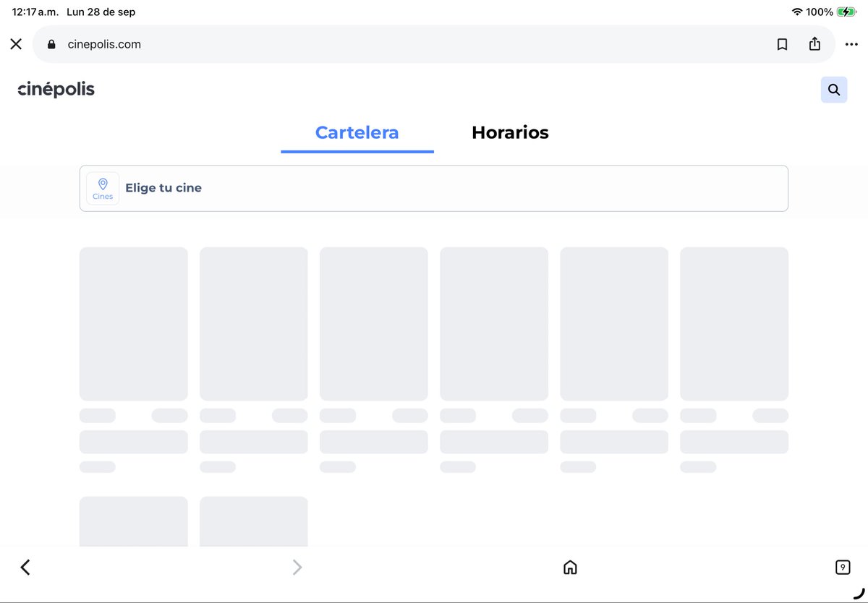Switch to the Horarios tab
Viewport: 868px width, 603px height.
(x=510, y=133)
